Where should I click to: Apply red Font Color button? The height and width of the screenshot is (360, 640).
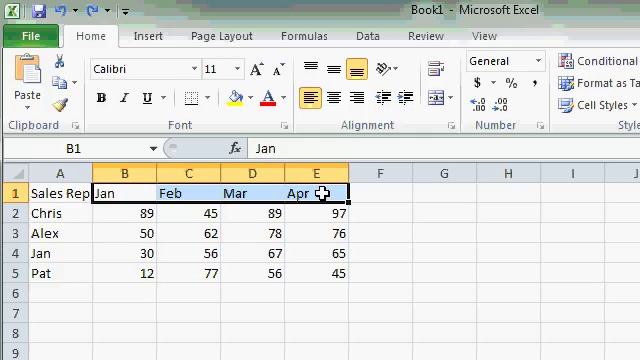(x=268, y=98)
